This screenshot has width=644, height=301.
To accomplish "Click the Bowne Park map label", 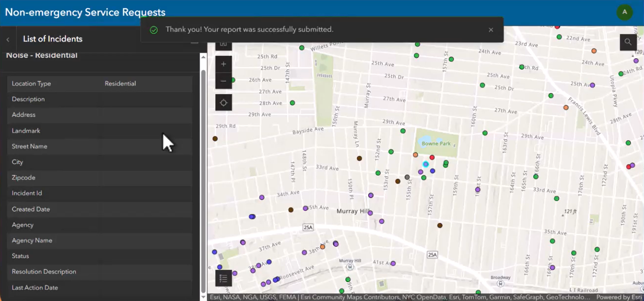I will [436, 143].
